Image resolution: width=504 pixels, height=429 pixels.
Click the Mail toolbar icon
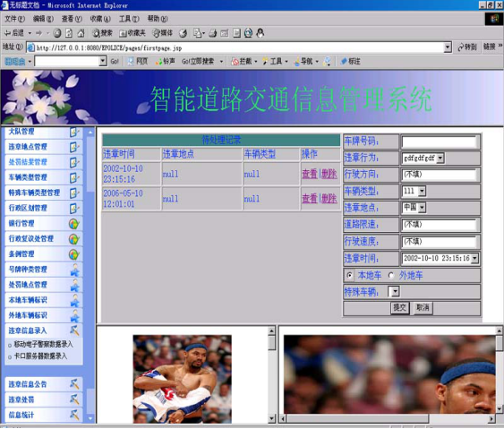(x=197, y=33)
